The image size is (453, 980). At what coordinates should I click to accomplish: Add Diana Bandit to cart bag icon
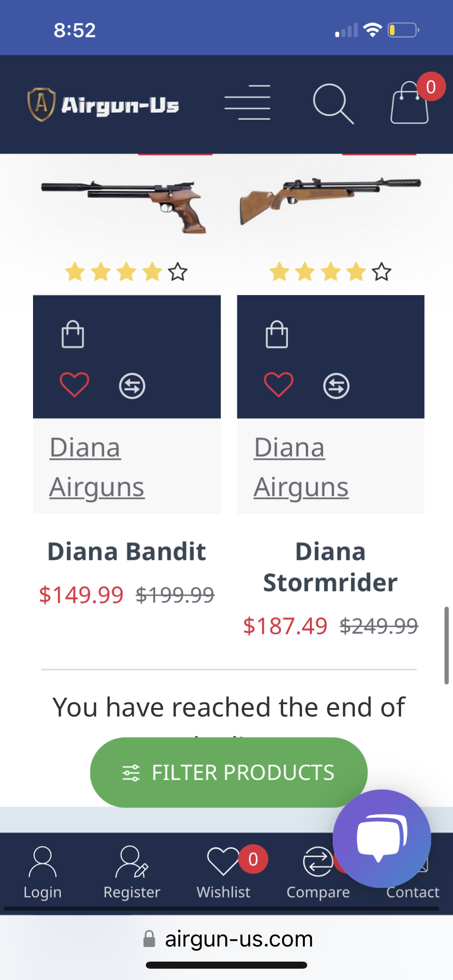(73, 334)
